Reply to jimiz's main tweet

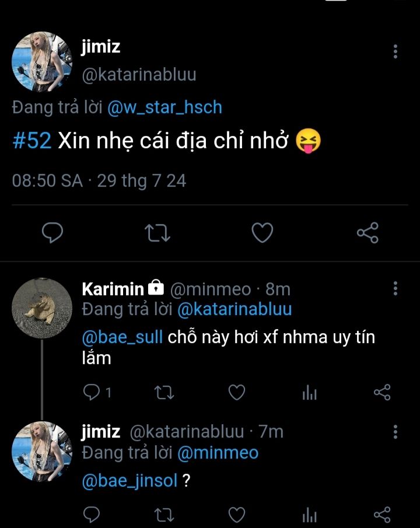(x=54, y=233)
